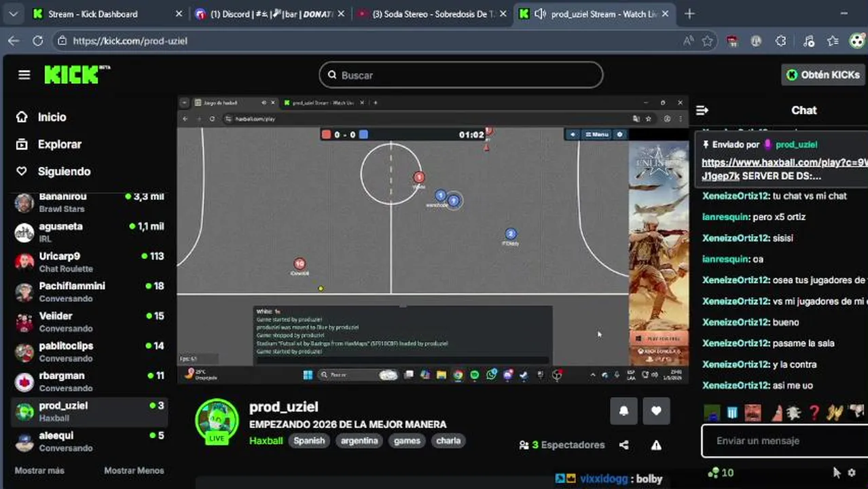Click the Enviar un mensaje chat input
868x489 pixels.
point(784,441)
